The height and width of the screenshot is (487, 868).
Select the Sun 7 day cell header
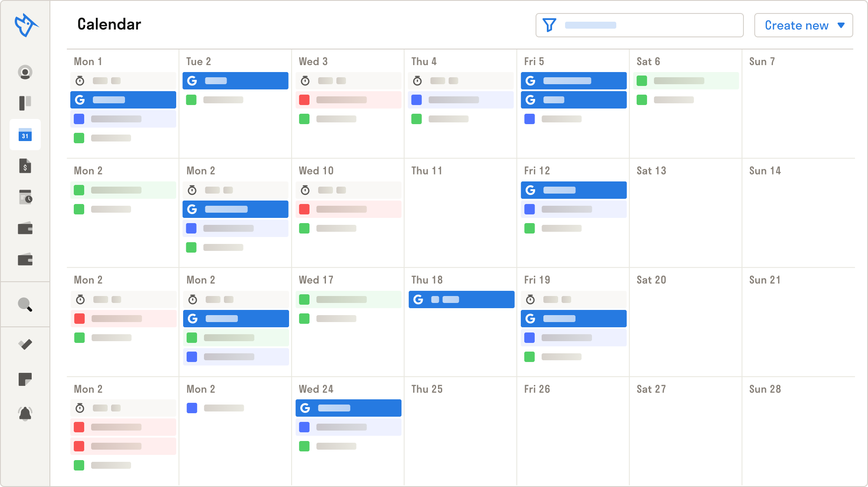(x=762, y=62)
